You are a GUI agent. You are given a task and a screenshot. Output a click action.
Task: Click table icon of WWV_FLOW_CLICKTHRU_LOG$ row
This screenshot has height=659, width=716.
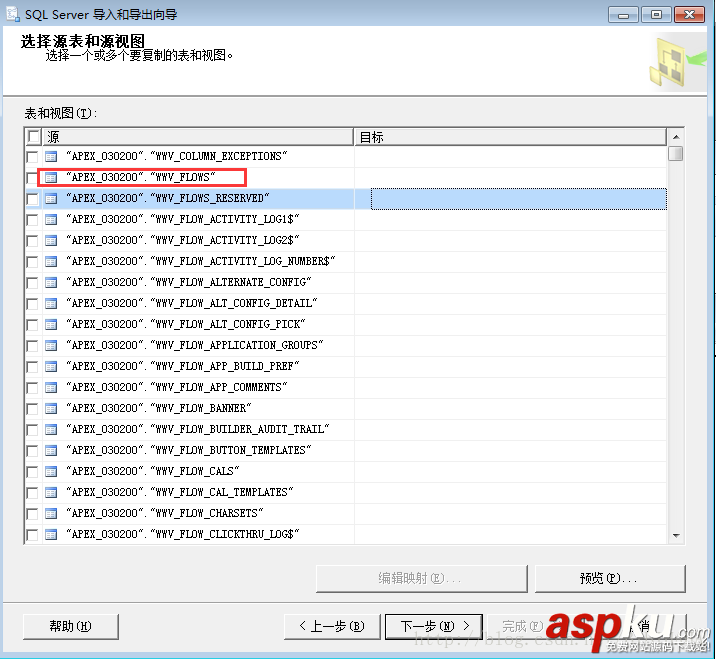coord(51,535)
